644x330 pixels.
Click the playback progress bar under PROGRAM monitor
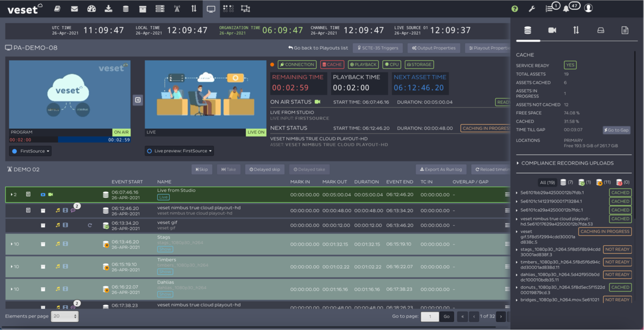pyautogui.click(x=70, y=138)
